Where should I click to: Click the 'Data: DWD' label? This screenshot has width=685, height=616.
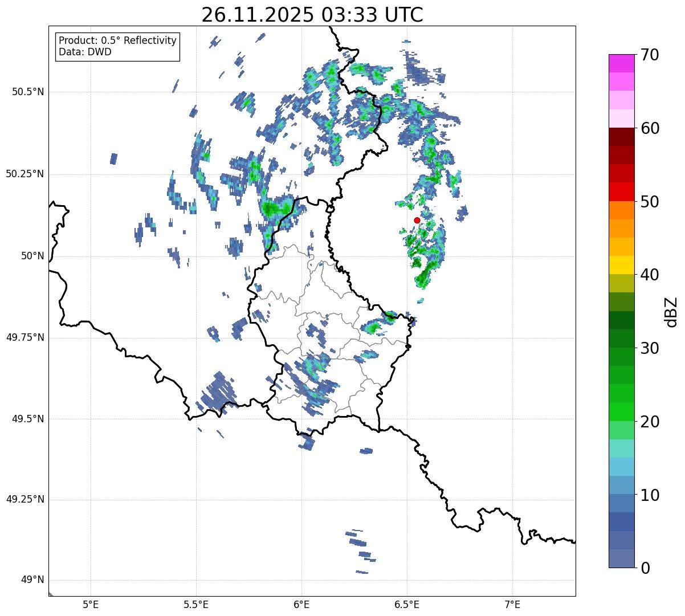(x=85, y=52)
